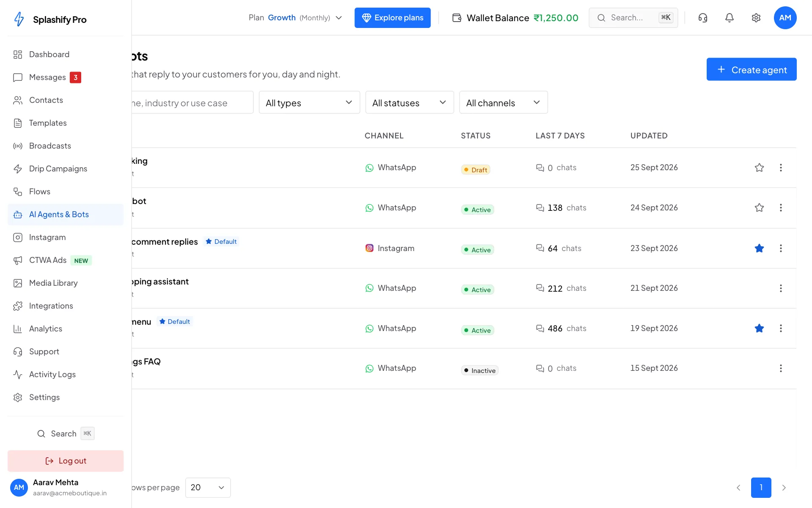Image resolution: width=812 pixels, height=508 pixels.
Task: Open more options for comment replies row
Action: (781, 248)
